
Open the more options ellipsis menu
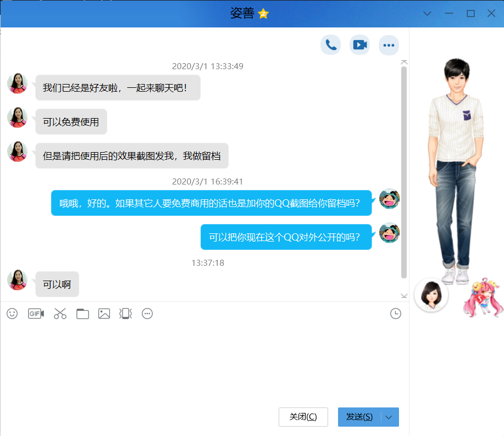click(389, 45)
